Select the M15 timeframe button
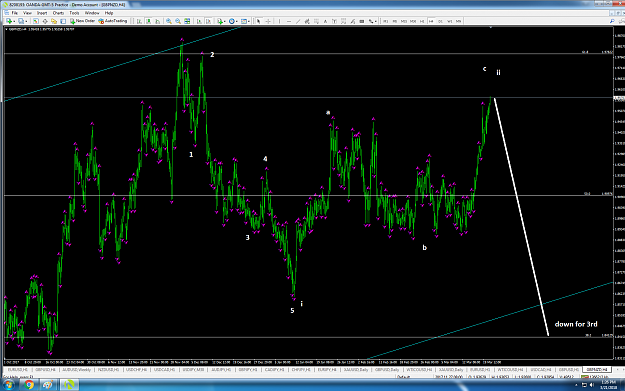 (404, 21)
